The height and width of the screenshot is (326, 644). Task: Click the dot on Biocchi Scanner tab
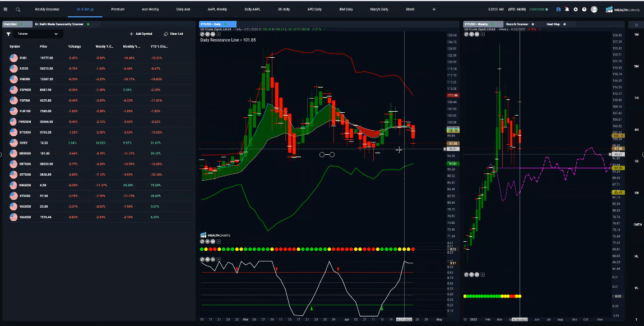click(532, 24)
